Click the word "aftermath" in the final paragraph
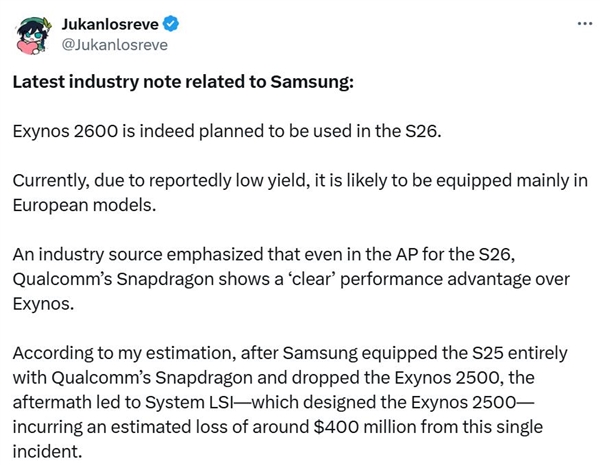This screenshot has width=600, height=465. tap(52, 402)
